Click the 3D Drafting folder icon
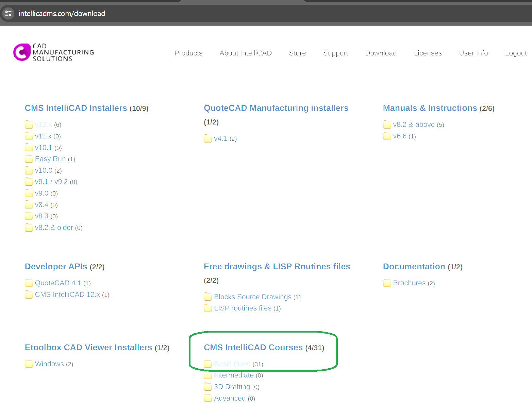 click(x=208, y=387)
